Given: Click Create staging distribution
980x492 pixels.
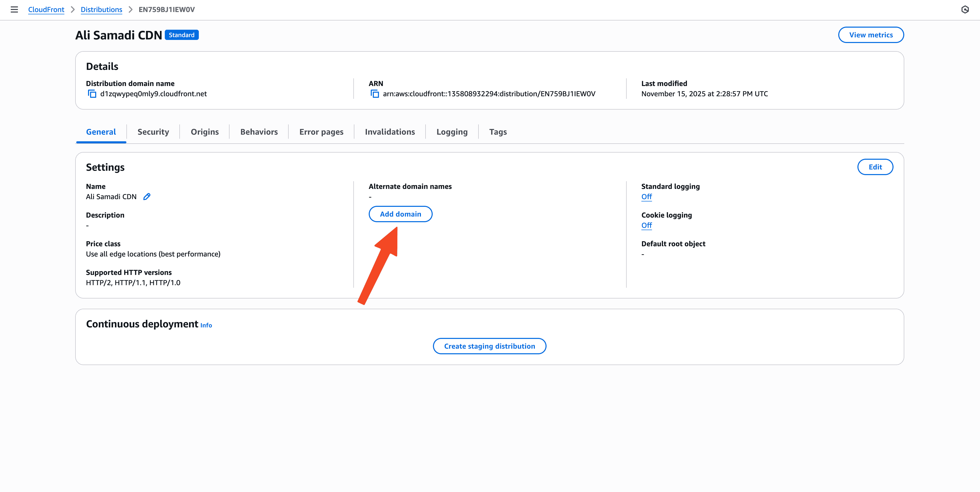Looking at the screenshot, I should click(x=489, y=346).
